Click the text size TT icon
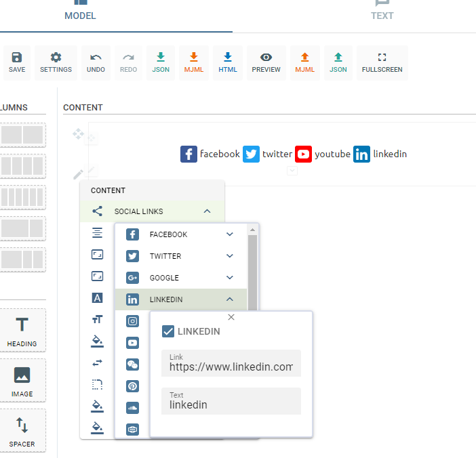The width and height of the screenshot is (476, 458). (x=97, y=319)
